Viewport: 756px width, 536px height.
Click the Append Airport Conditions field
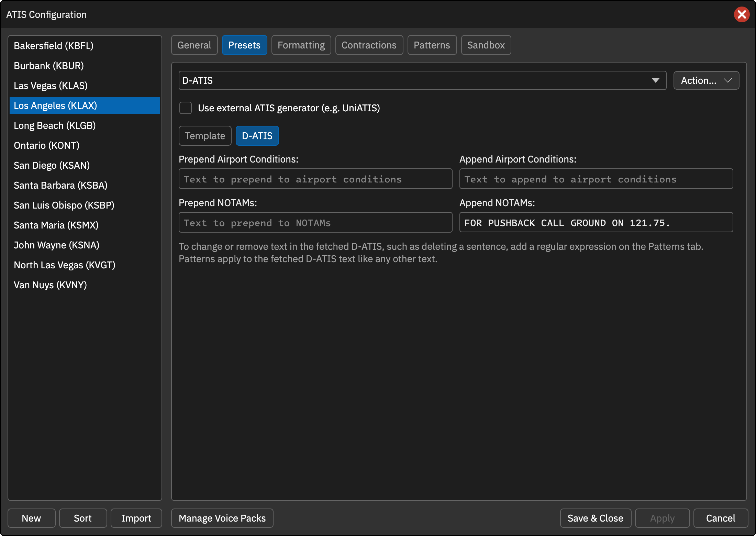[596, 179]
